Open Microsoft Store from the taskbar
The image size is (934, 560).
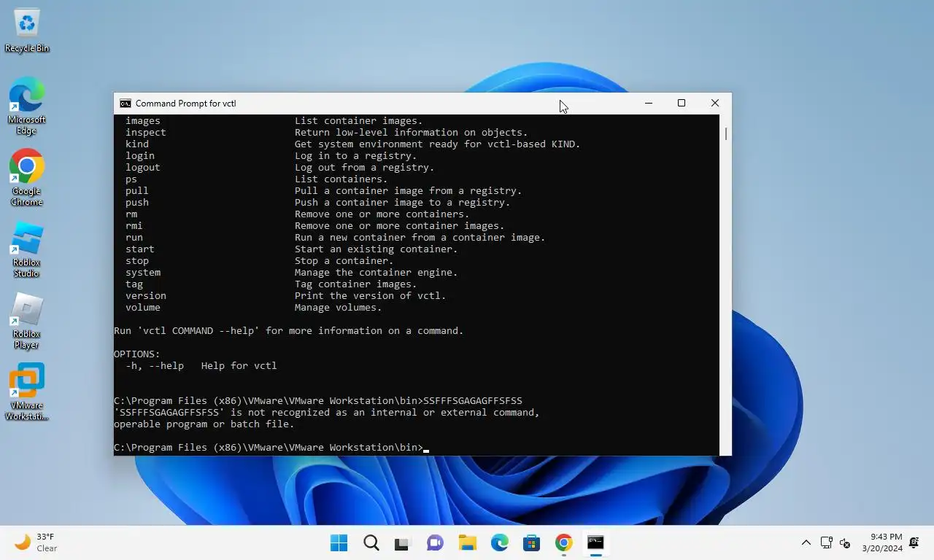coord(531,542)
